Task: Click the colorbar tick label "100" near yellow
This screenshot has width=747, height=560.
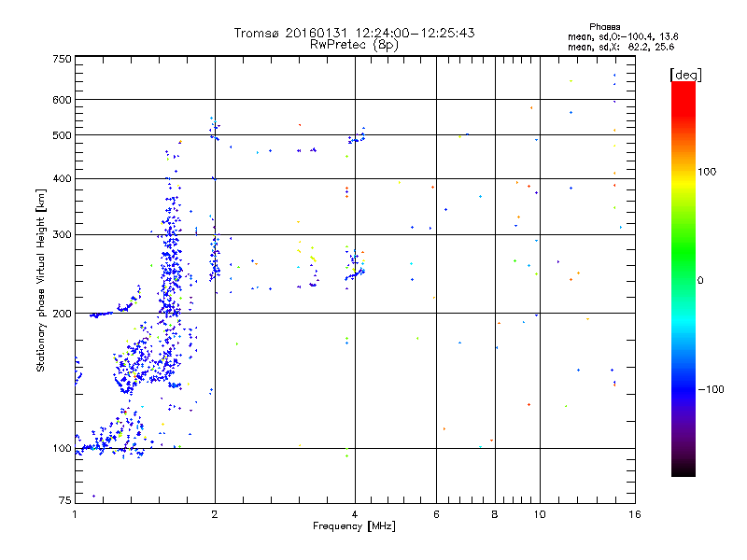Action: pyautogui.click(x=707, y=172)
